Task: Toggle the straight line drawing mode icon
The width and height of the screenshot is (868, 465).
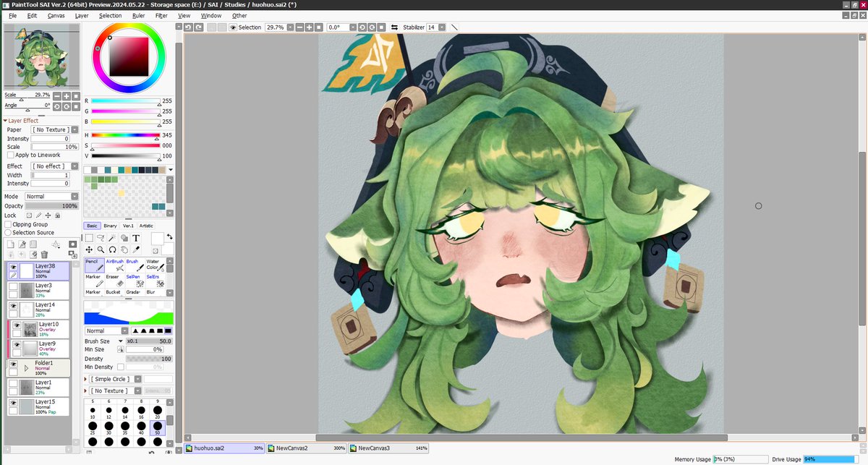Action: pyautogui.click(x=454, y=27)
